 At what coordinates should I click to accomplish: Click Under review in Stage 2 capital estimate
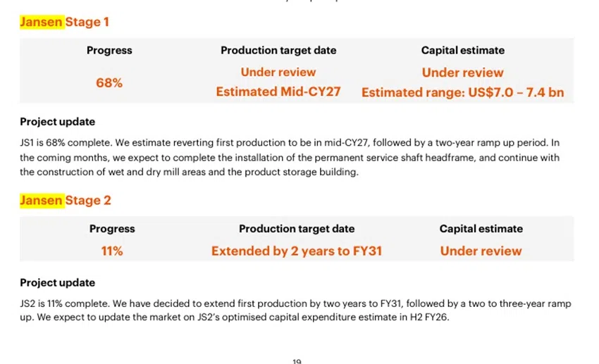point(481,251)
